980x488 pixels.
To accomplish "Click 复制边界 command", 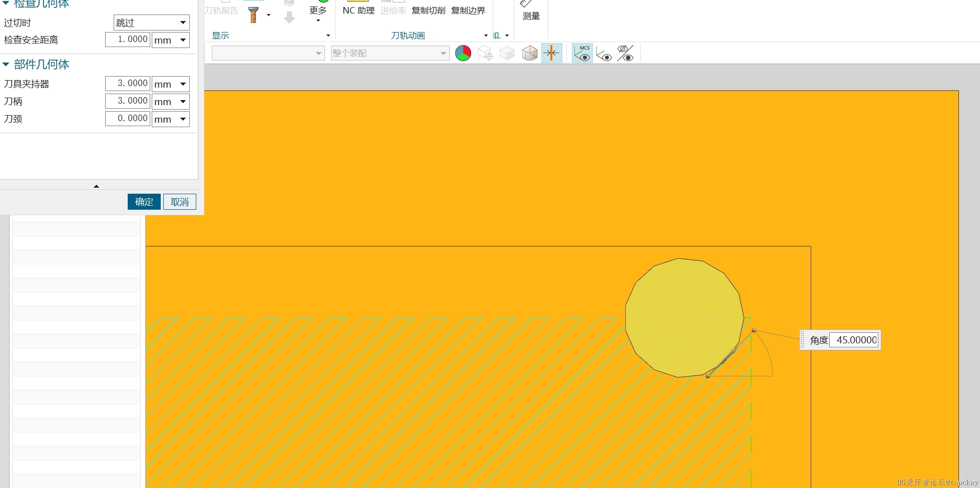I will pyautogui.click(x=468, y=11).
